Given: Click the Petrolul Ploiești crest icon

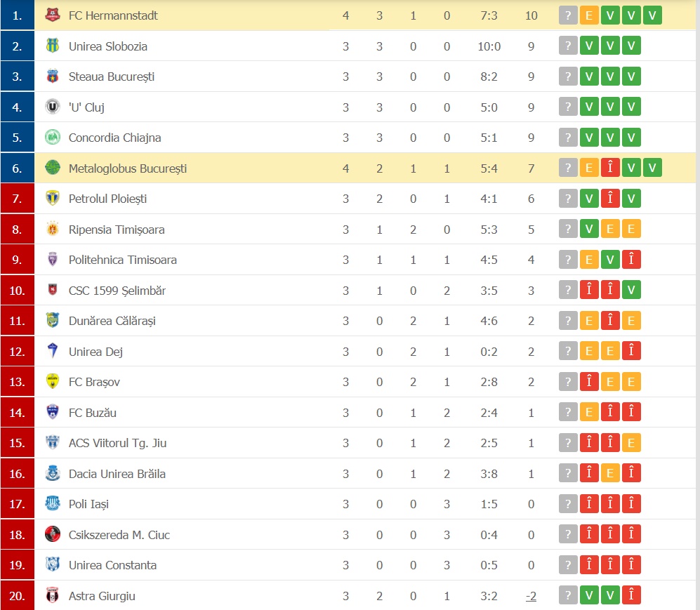Looking at the screenshot, I should coord(53,199).
